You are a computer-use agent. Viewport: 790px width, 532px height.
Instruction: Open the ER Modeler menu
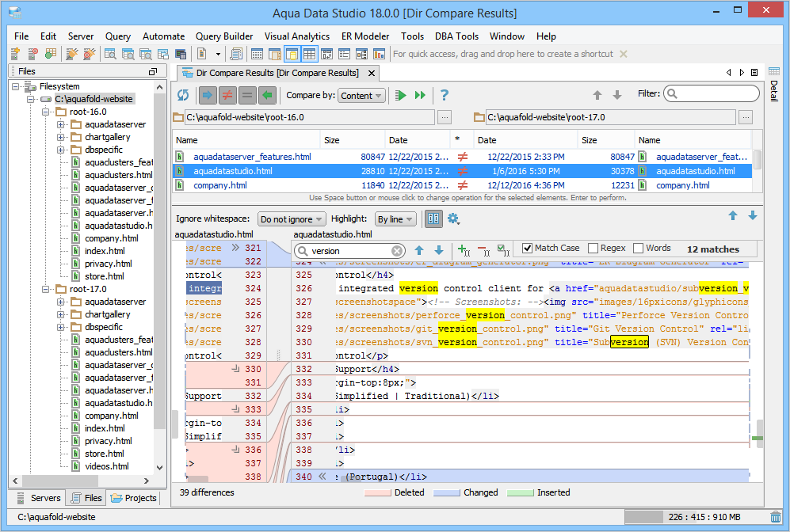coord(365,36)
